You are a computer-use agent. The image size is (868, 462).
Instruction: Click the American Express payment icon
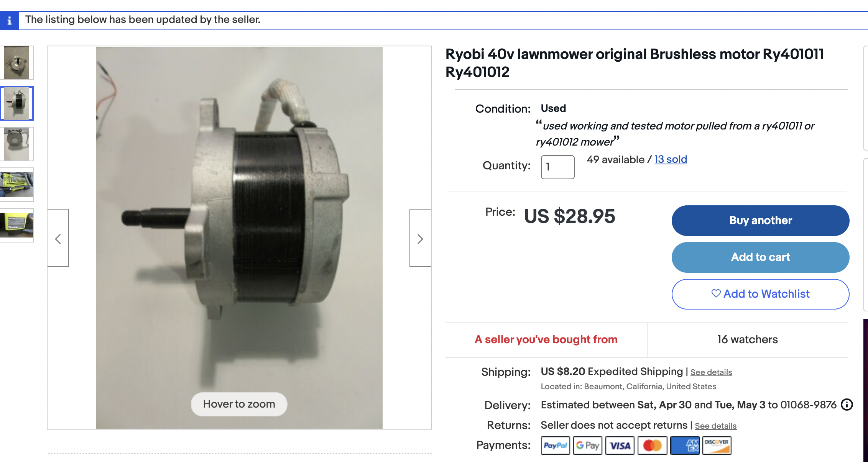click(x=685, y=446)
